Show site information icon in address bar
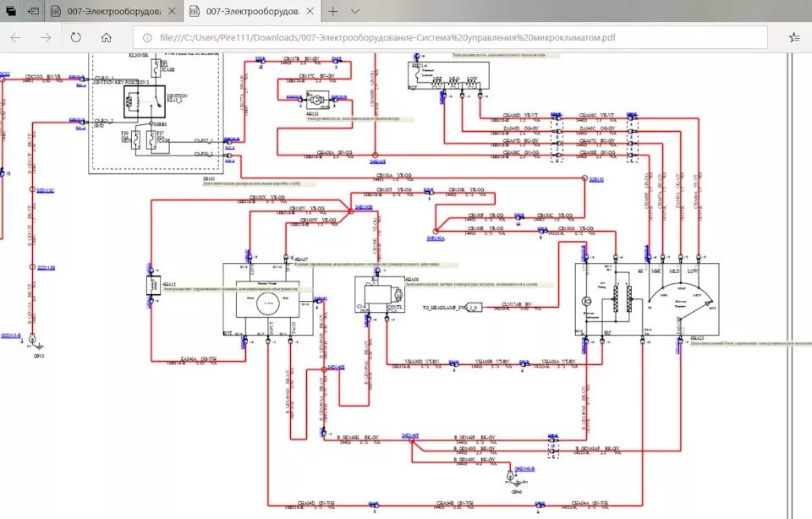This screenshot has width=812, height=519. coord(147,37)
